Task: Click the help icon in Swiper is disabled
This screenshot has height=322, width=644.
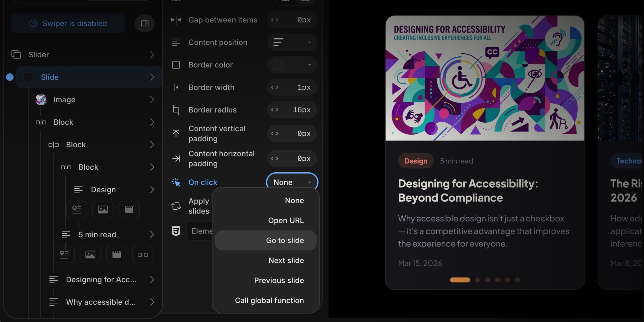Action: tap(33, 24)
